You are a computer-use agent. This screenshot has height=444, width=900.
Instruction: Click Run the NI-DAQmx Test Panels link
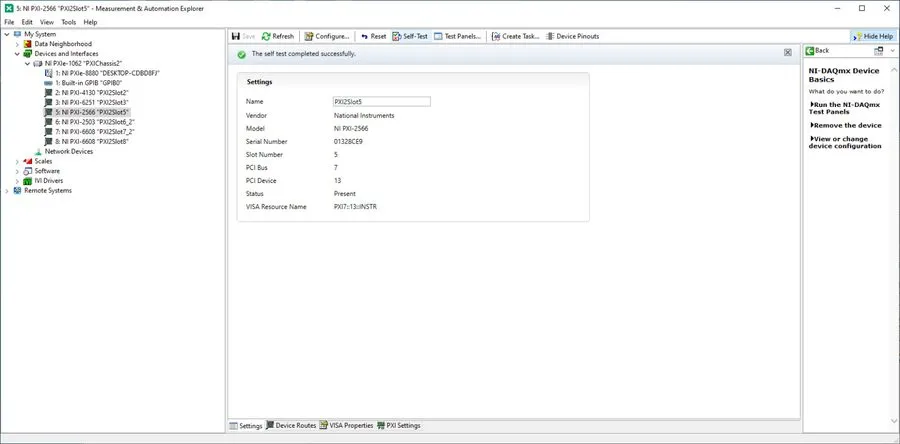pos(845,108)
